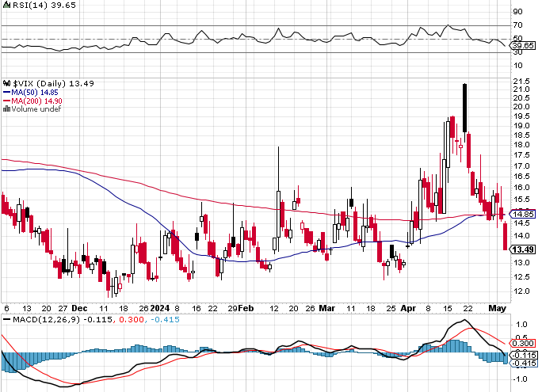Click the 14.85 moving average price tag

[523, 214]
